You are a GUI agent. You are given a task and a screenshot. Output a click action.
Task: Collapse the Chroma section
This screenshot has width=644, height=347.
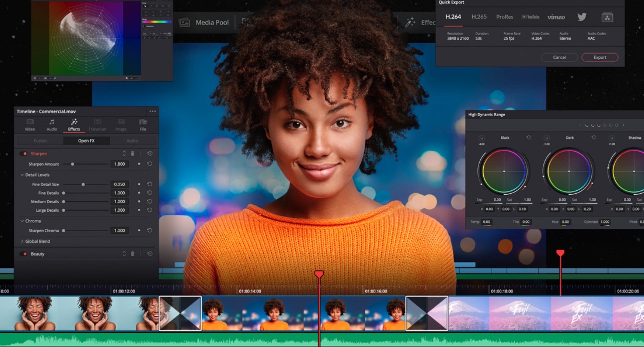click(x=22, y=221)
